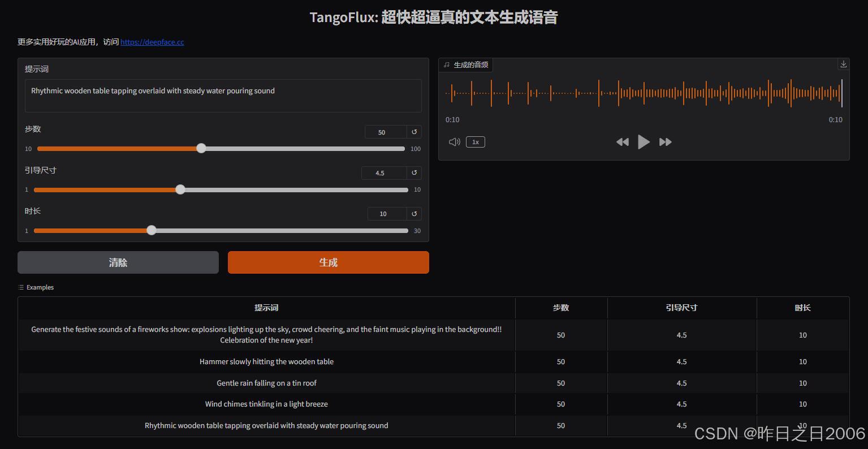Select 'Wind chimes tinkling in a light breeze' example

pyautogui.click(x=266, y=404)
